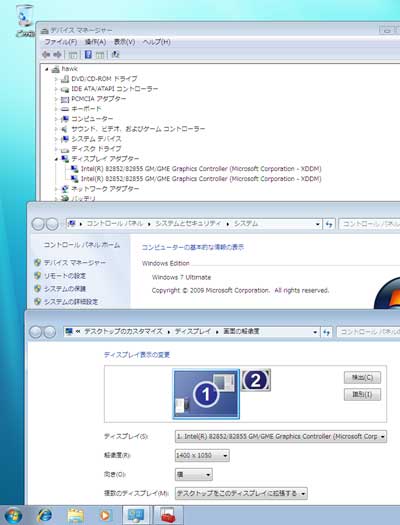Select the DVD/CD-ROM drive icon
The width and height of the screenshot is (400, 525).
click(x=65, y=79)
